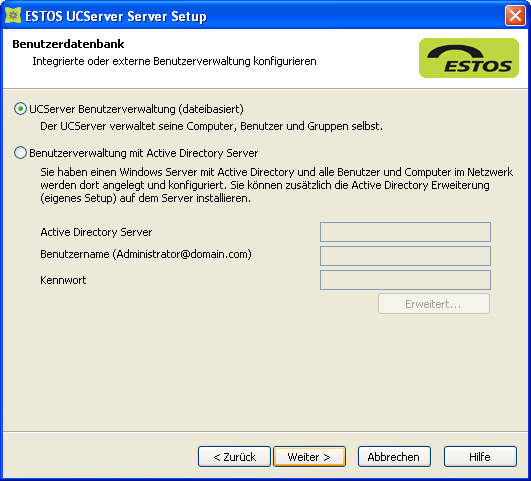Click the 'Der UCServer verwaltet seine Computer' description
Viewport: 531px width, 481px height.
pyautogui.click(x=211, y=126)
